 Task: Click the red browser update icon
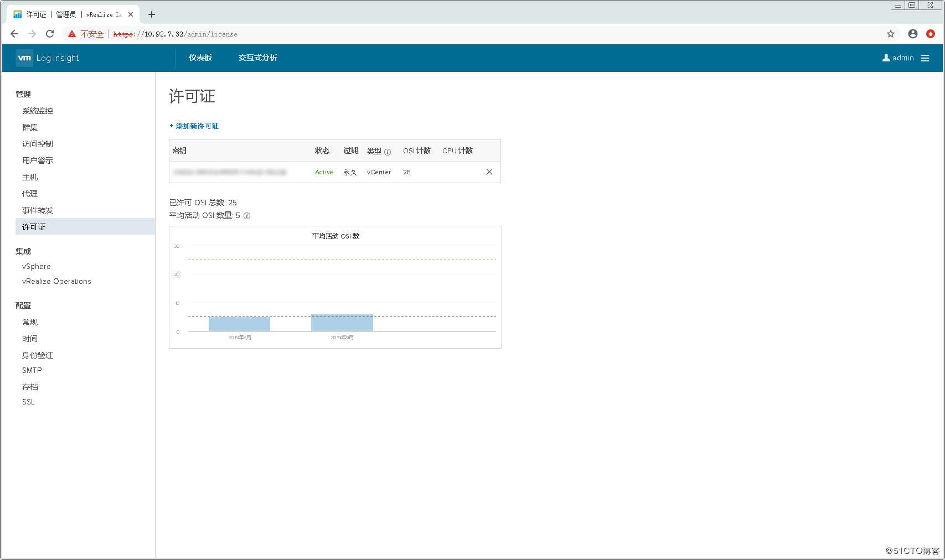931,34
